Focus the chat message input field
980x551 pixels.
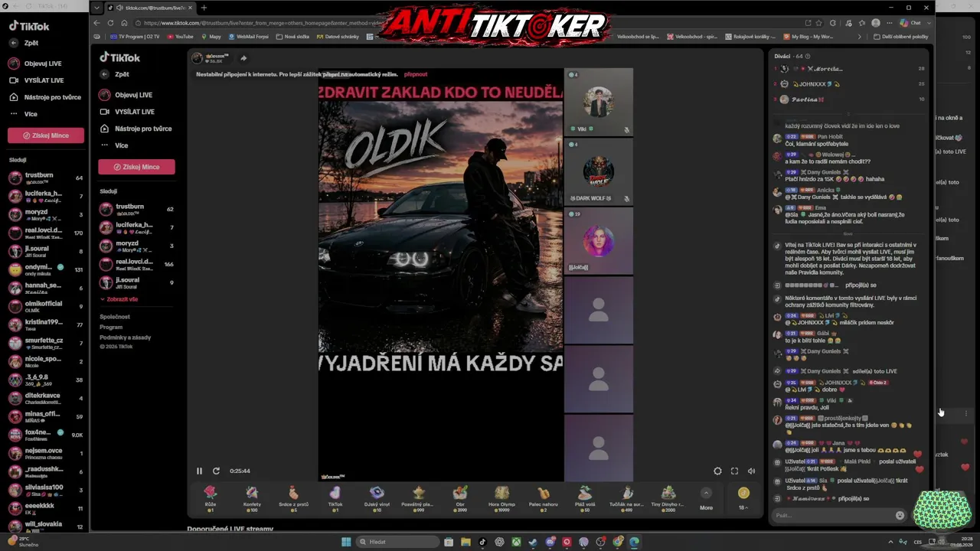click(x=833, y=515)
